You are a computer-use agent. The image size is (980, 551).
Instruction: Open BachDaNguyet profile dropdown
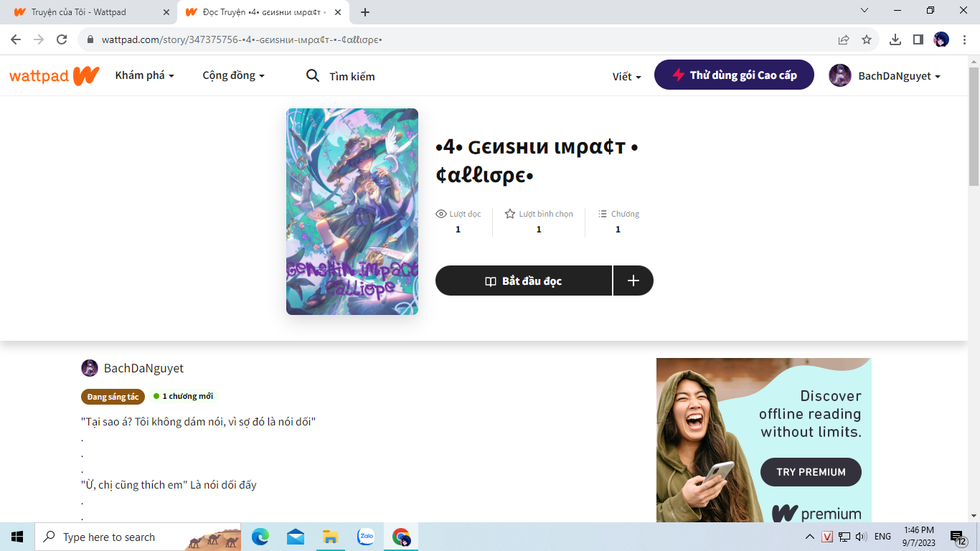[x=884, y=75]
